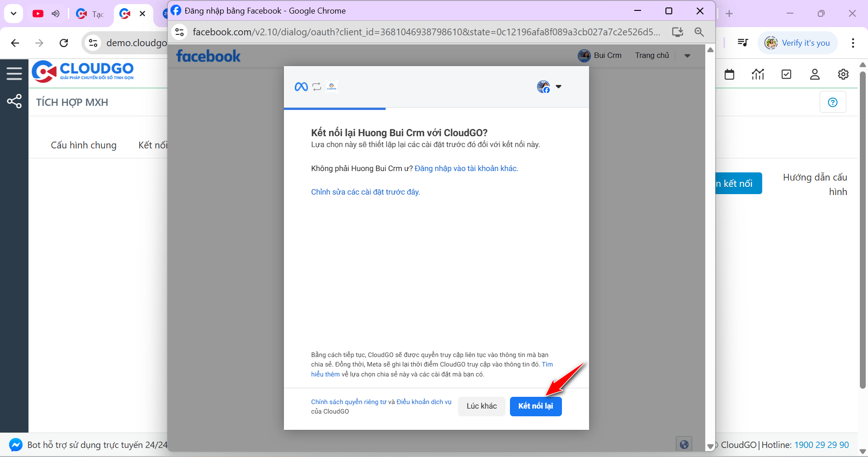Open CloudGO settings via gear icon
The width and height of the screenshot is (868, 457).
(x=843, y=74)
